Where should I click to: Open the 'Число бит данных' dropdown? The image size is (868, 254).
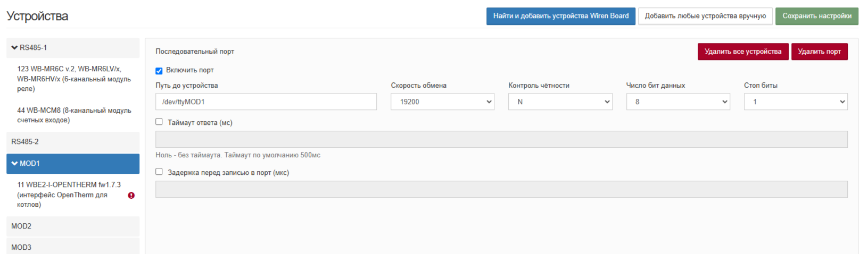pos(678,101)
